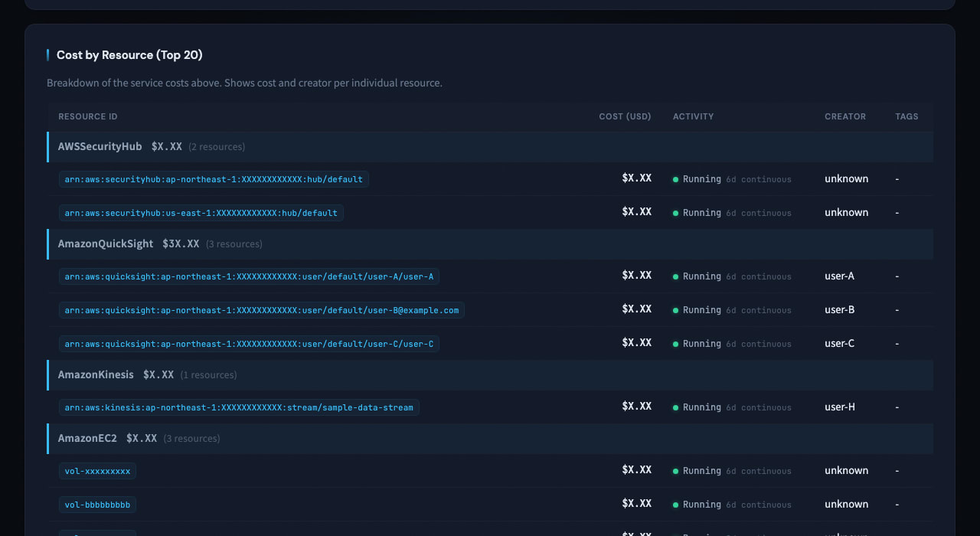Select the vol-xxxxxxxxx resource chip
Viewport: 980px width, 536px height.
(x=97, y=470)
